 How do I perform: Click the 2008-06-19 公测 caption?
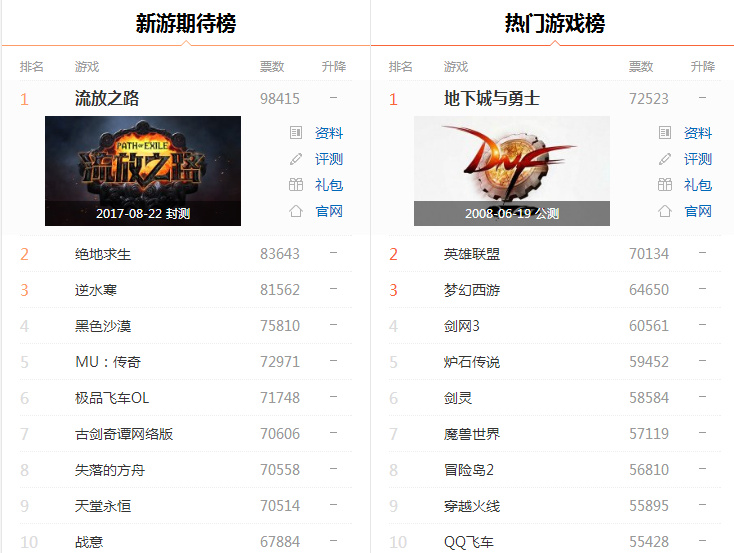point(512,214)
